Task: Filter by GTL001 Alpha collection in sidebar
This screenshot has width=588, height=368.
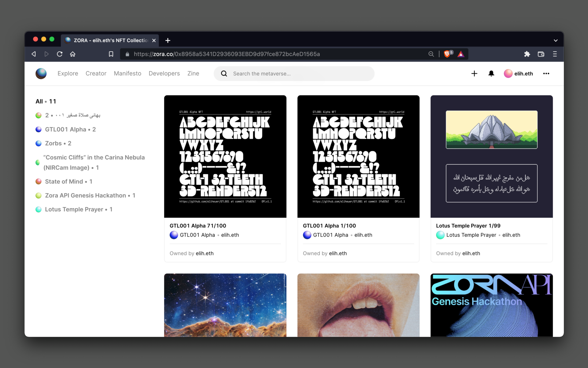Action: [x=66, y=129]
